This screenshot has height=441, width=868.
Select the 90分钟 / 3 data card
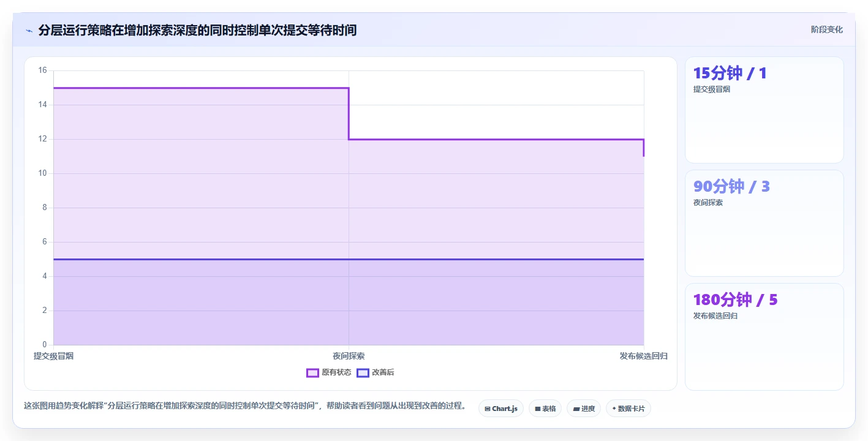point(764,224)
